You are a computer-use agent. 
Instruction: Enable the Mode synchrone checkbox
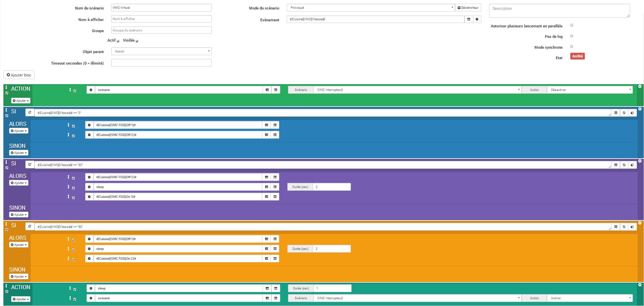[x=572, y=47]
